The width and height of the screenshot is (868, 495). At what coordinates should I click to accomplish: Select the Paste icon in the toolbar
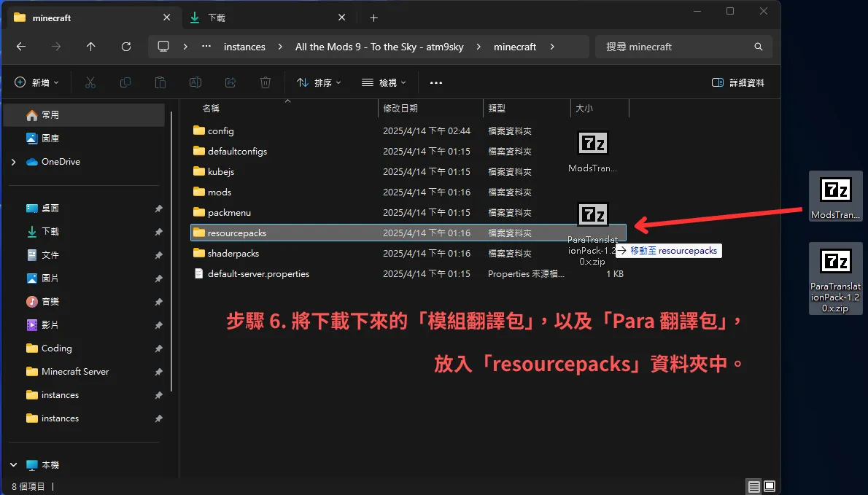160,82
